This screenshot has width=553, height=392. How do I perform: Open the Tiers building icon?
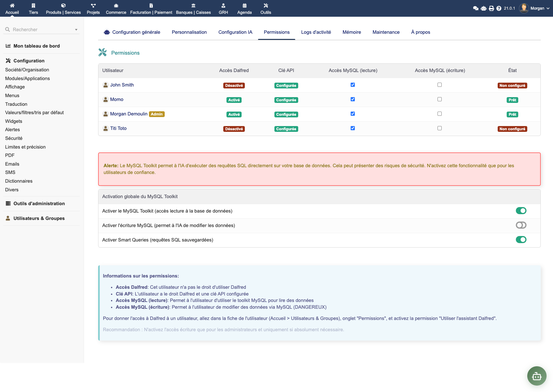tap(33, 5)
